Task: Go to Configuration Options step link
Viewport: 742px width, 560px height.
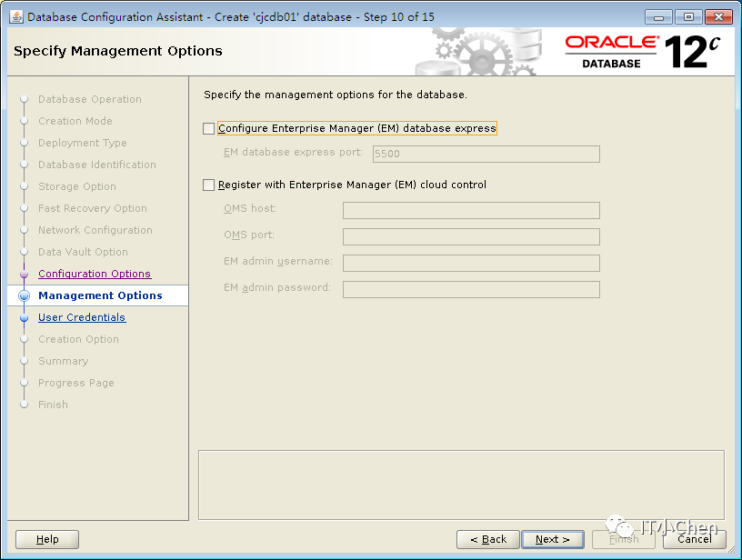Action: point(95,274)
